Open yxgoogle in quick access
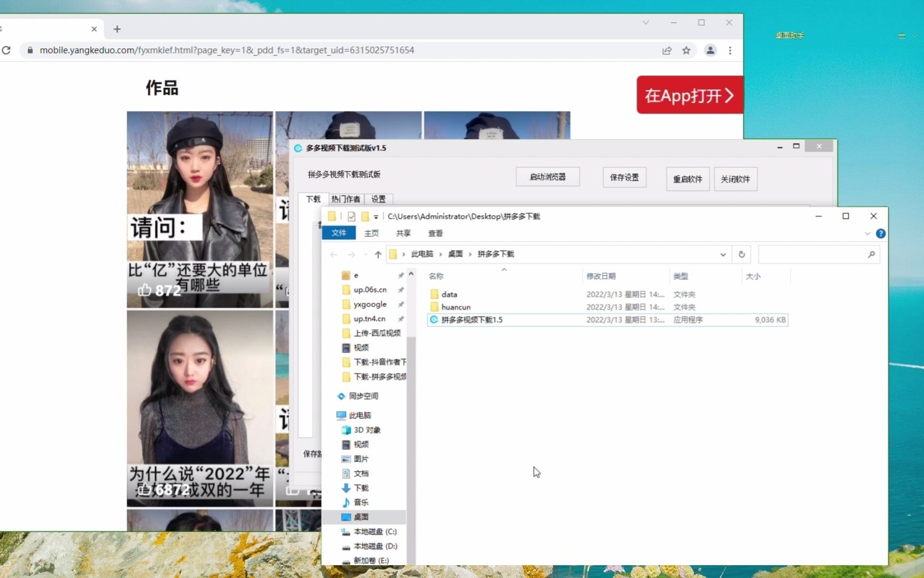924x578 pixels. click(x=369, y=304)
